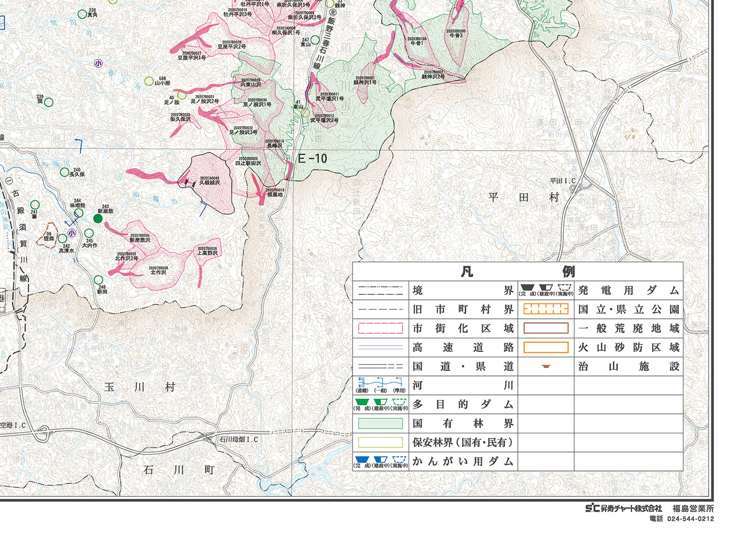Screen dimensions: 756x560
Task: Click the 昇寿チャート株式会社 company logo
Action: click(624, 508)
